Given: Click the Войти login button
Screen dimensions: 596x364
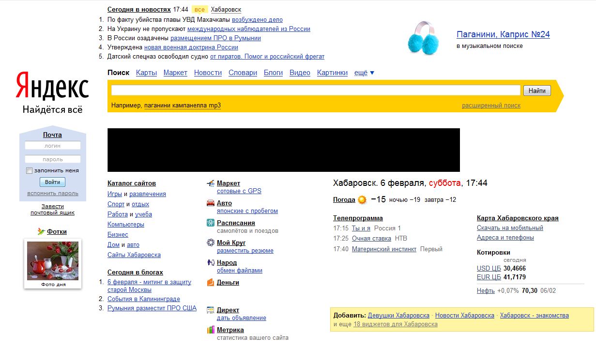Looking at the screenshot, I should (x=52, y=182).
